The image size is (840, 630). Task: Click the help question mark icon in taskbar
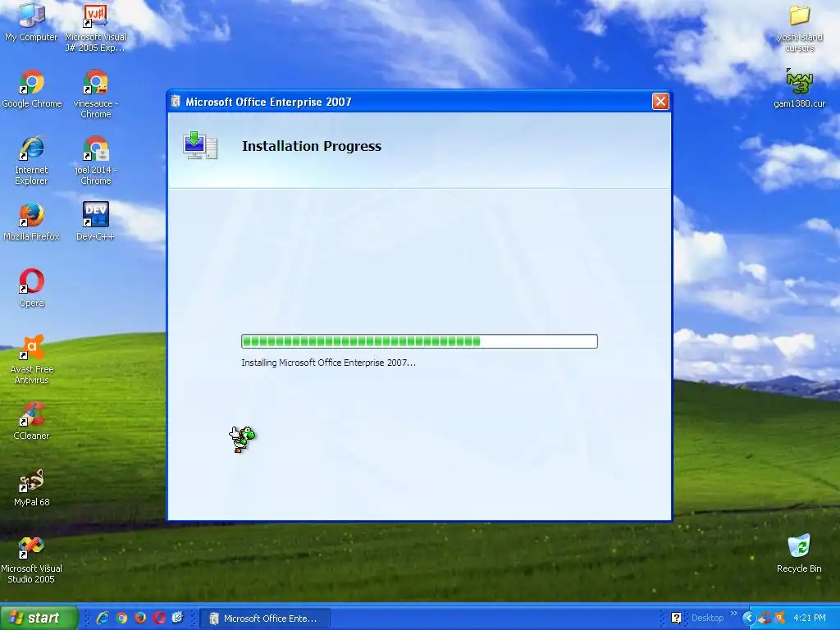[676, 619]
